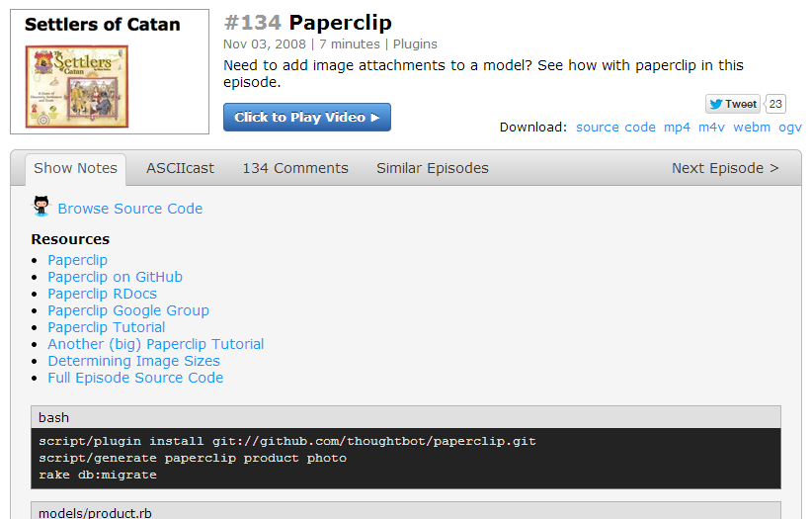Viewport: 812px width, 519px height.
Task: Click the Resources heading
Action: (70, 239)
